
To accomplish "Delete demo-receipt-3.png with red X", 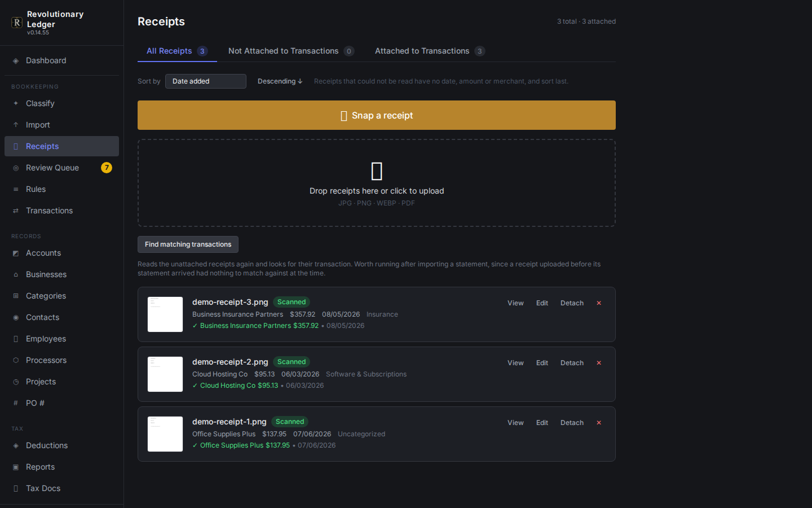I will click(599, 303).
